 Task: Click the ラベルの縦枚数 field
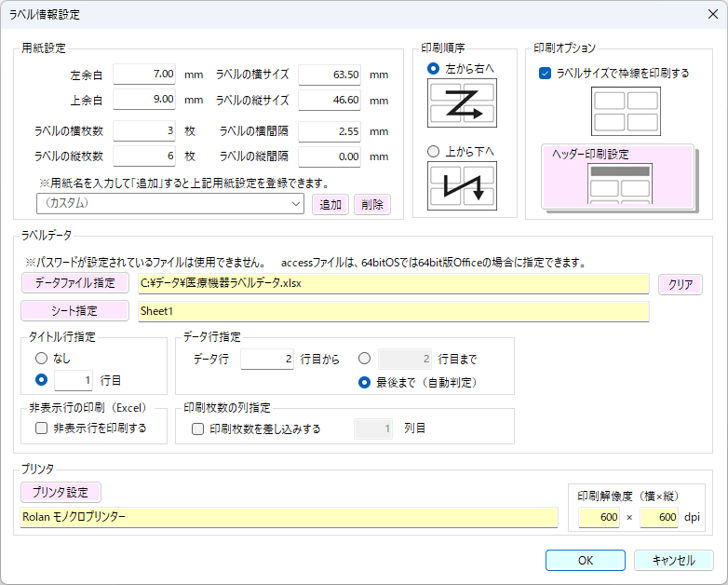[x=144, y=156]
